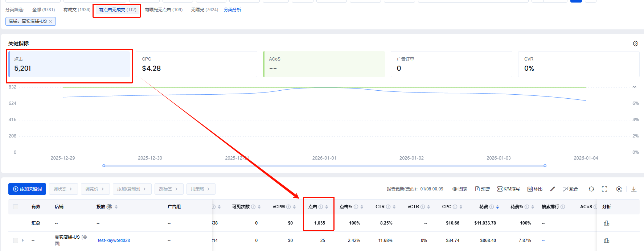Open key metrics settings hexagon icon
644x251 pixels.
click(636, 44)
